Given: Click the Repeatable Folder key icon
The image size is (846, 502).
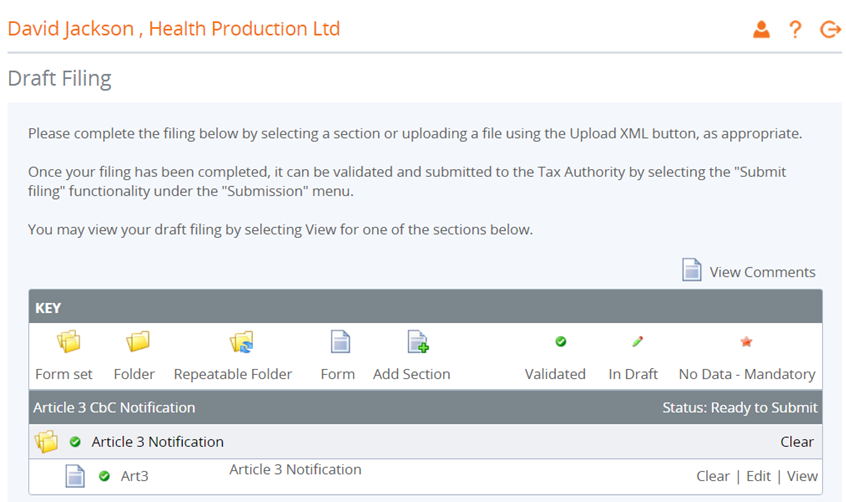Looking at the screenshot, I should (x=241, y=343).
